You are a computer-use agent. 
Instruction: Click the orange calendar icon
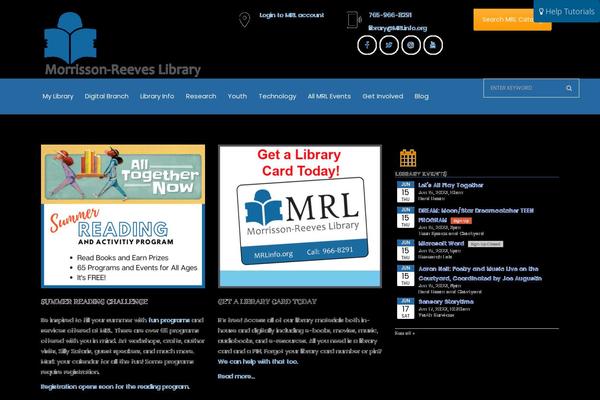tap(408, 158)
